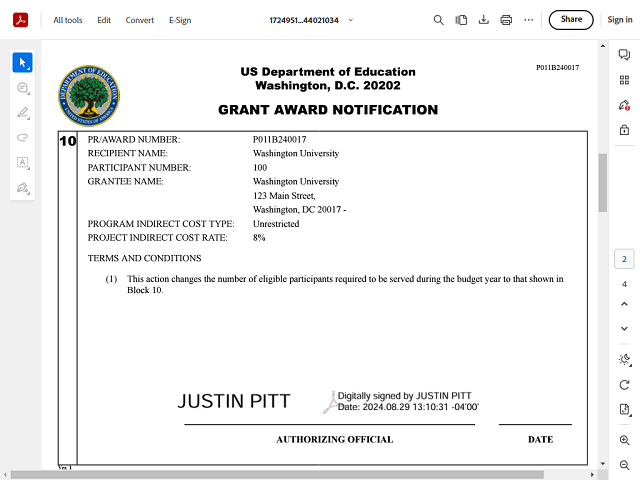Click the vertical scrollbar thumb
Image resolution: width=640 pixels, height=480 pixels.
tap(602, 182)
